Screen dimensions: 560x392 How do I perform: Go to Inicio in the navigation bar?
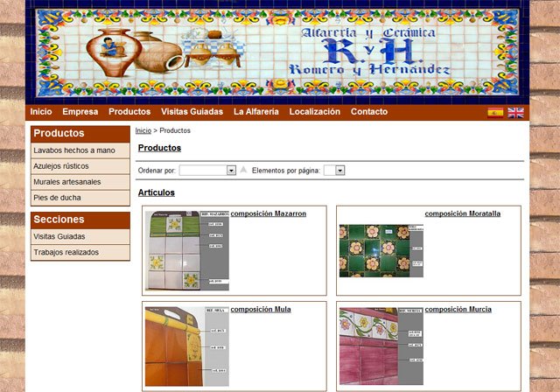(x=41, y=112)
